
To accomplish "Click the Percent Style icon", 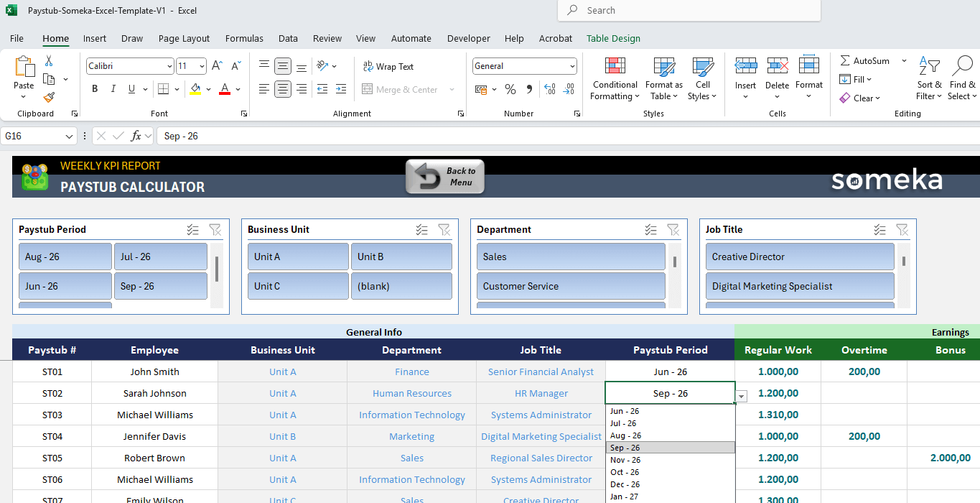I will click(x=510, y=89).
